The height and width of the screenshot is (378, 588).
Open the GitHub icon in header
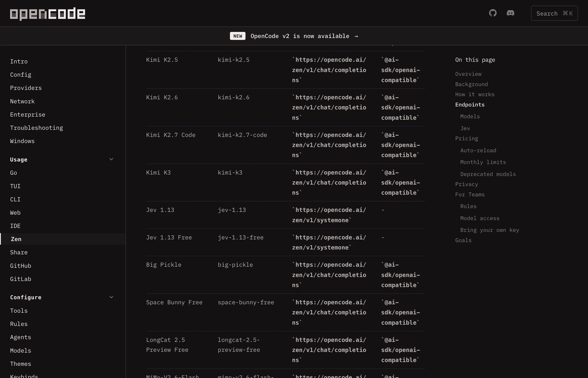[492, 13]
